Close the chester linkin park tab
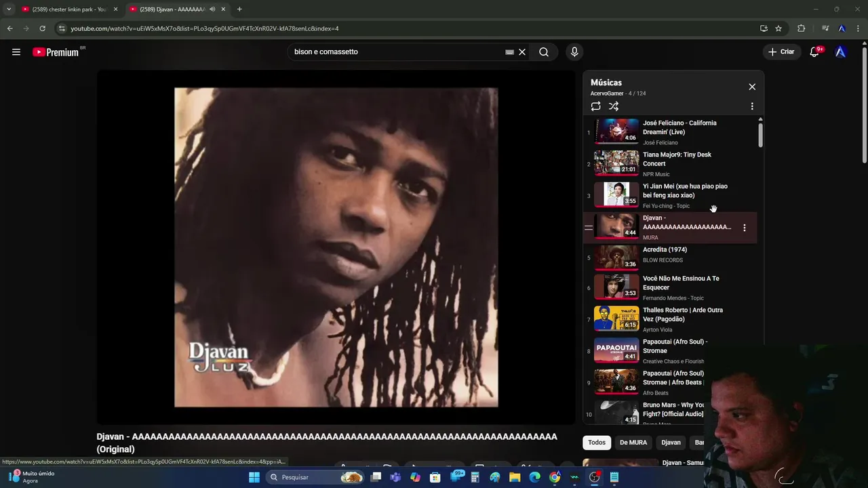This screenshot has width=868, height=488. [x=115, y=9]
